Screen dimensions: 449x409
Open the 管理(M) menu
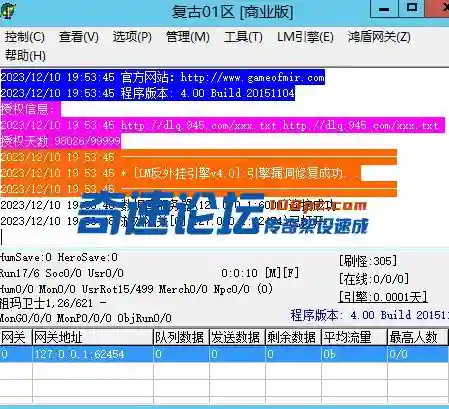188,37
